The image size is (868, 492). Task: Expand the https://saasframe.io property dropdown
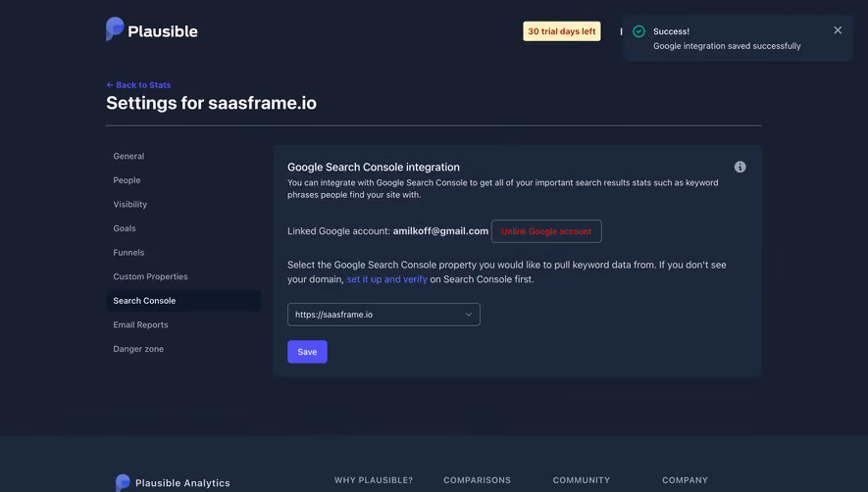point(383,315)
